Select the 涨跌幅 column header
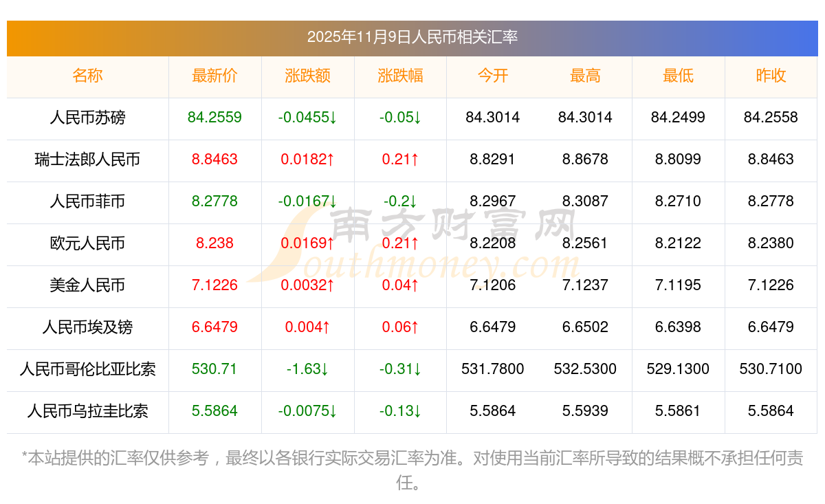825x504 pixels. point(400,76)
